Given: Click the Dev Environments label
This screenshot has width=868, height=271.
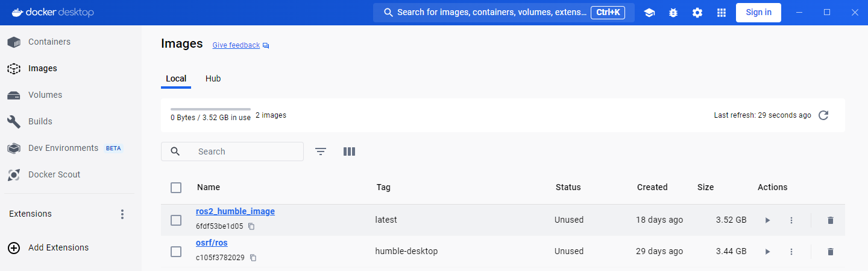Looking at the screenshot, I should 63,148.
